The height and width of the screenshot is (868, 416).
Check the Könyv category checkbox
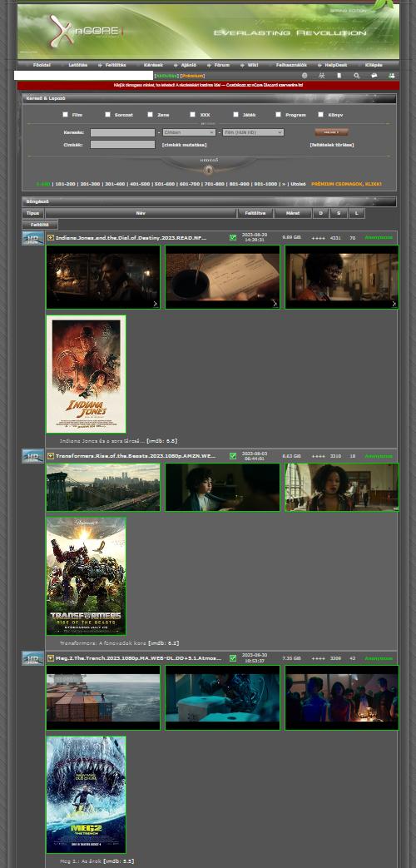(321, 115)
